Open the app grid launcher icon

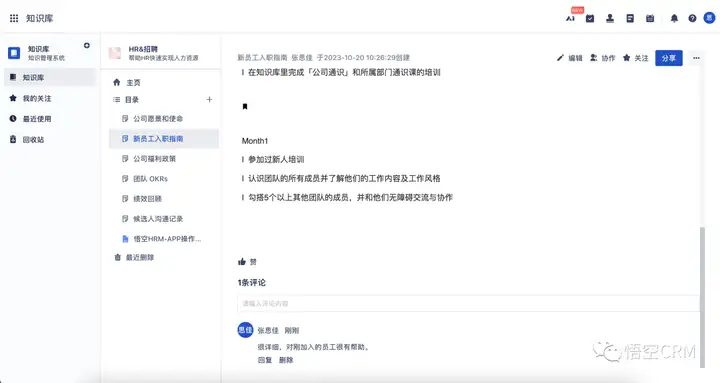click(x=14, y=18)
